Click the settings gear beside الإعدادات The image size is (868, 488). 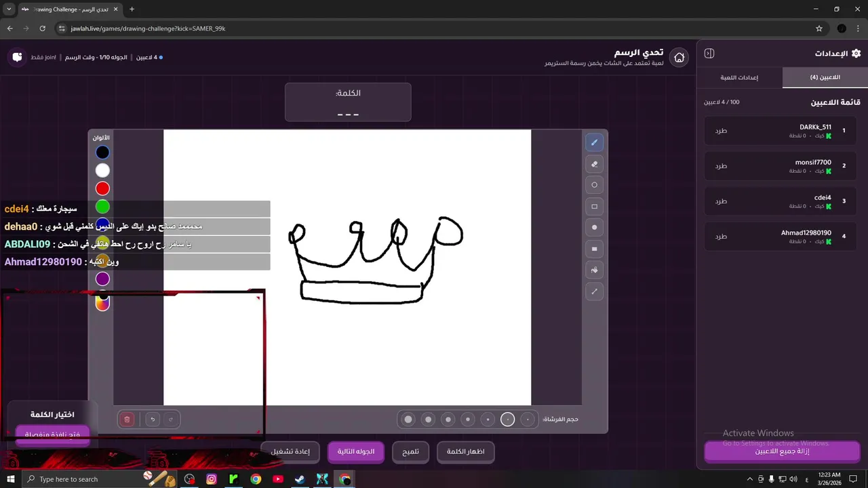point(856,54)
